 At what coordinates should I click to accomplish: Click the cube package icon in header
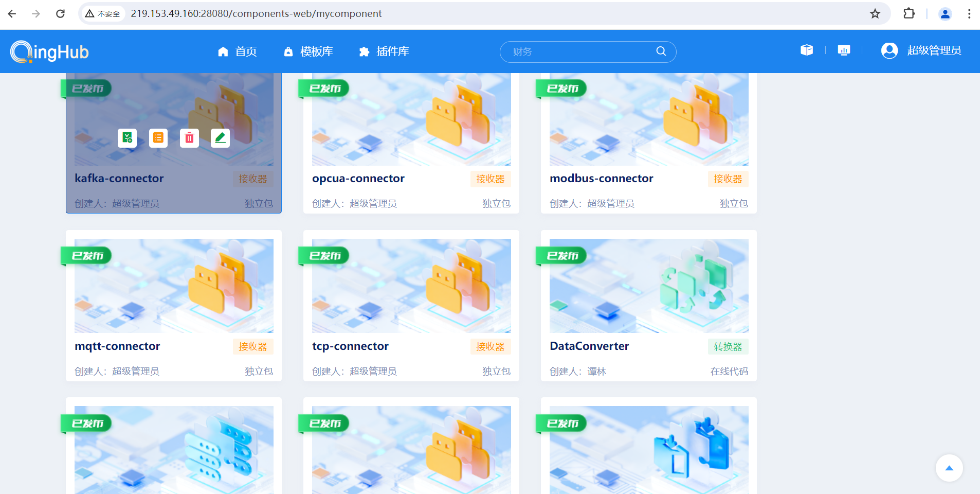pyautogui.click(x=807, y=50)
